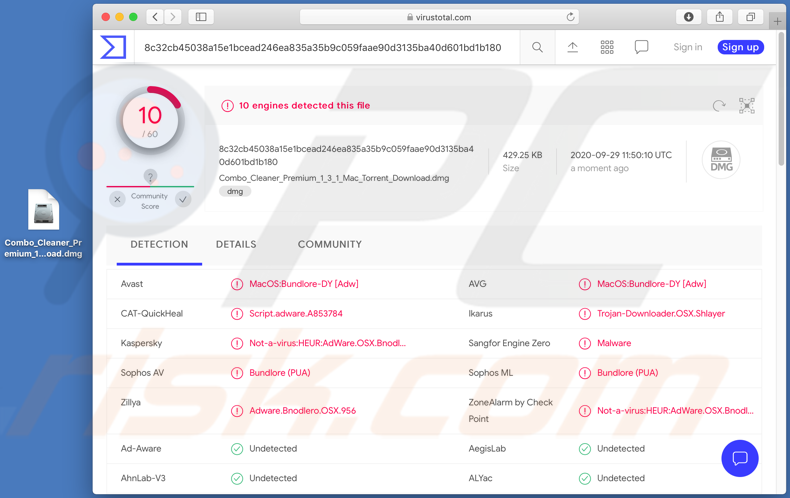Click the DMG file type icon
This screenshot has height=498, width=790.
tap(721, 160)
